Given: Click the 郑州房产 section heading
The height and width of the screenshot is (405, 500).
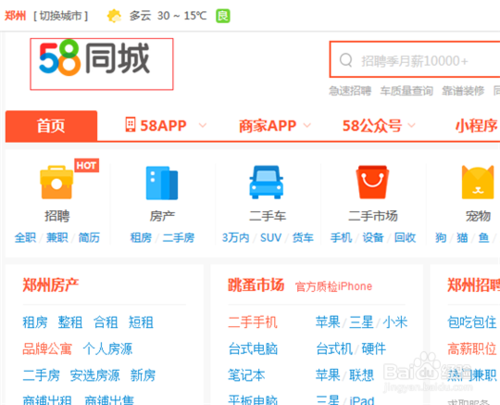Looking at the screenshot, I should pos(51,285).
